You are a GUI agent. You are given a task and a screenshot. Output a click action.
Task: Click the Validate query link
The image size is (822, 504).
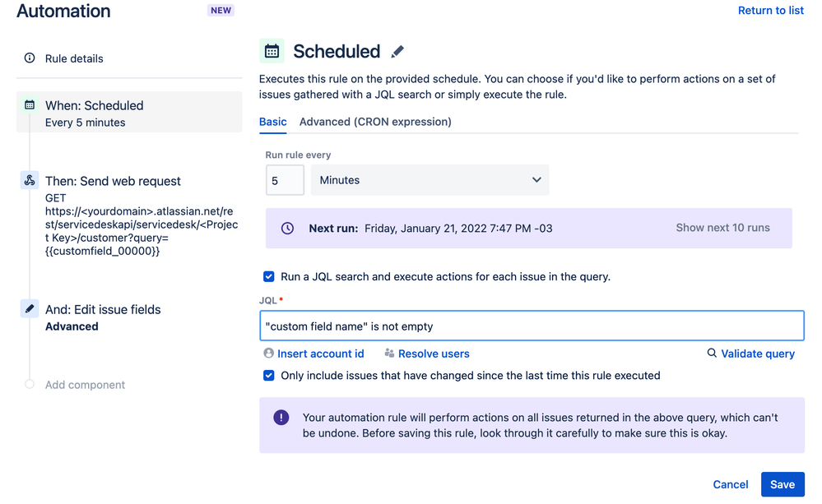[x=758, y=354]
